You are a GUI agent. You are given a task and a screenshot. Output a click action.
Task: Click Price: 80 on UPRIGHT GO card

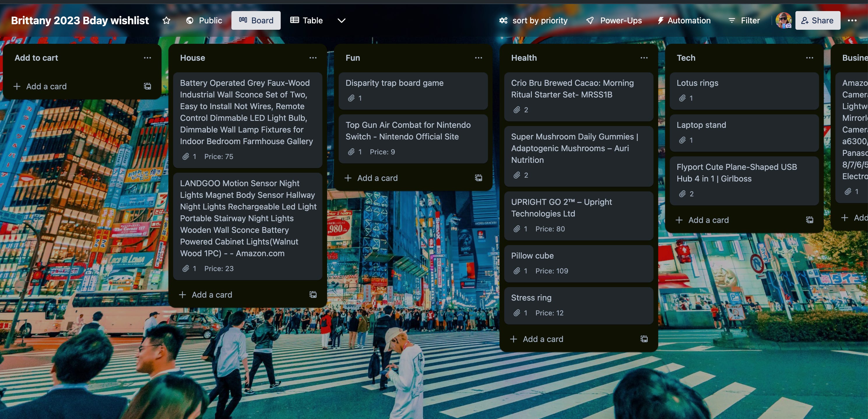point(550,229)
